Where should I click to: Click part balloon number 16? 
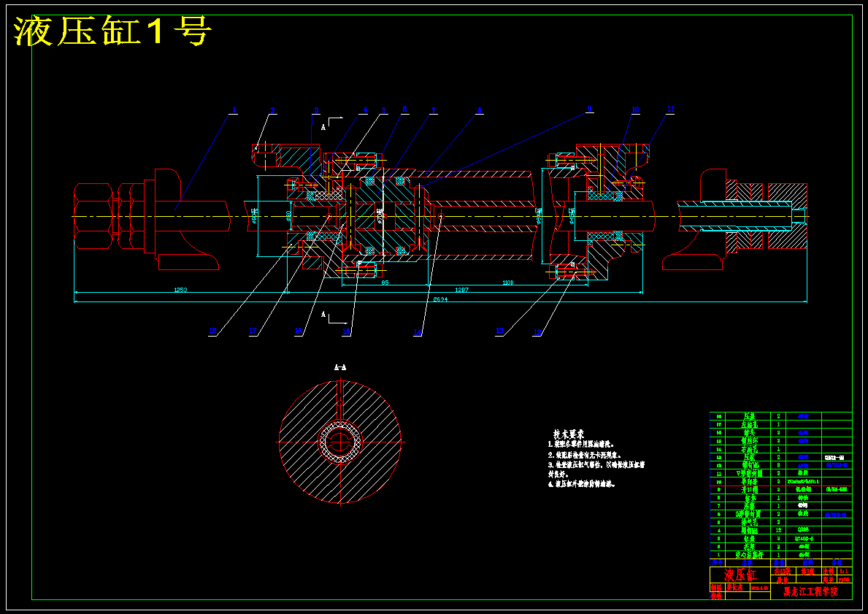(299, 331)
